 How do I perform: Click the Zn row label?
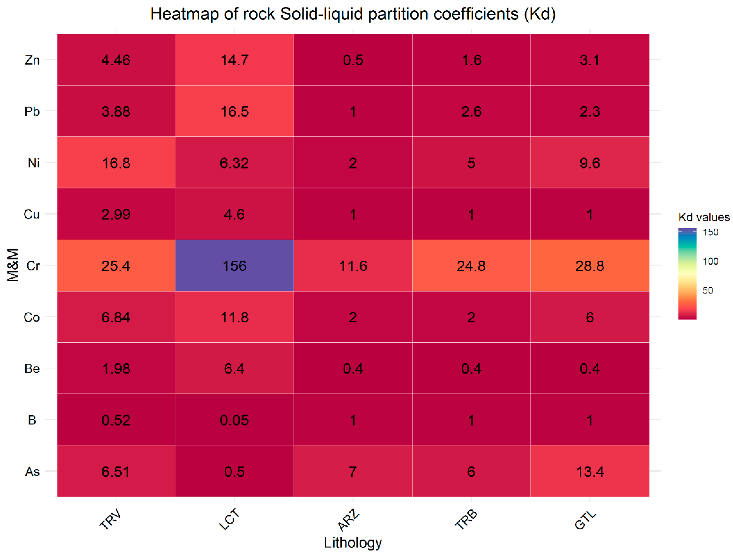(32, 60)
